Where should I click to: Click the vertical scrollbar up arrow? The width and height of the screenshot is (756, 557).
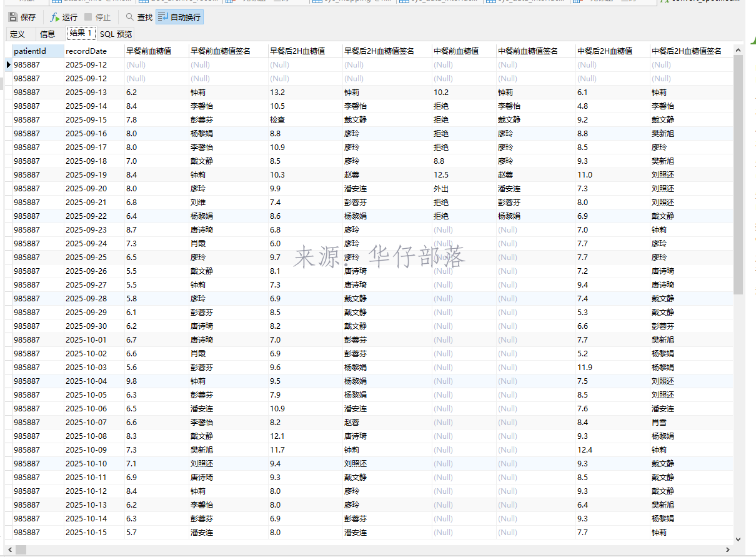point(738,50)
